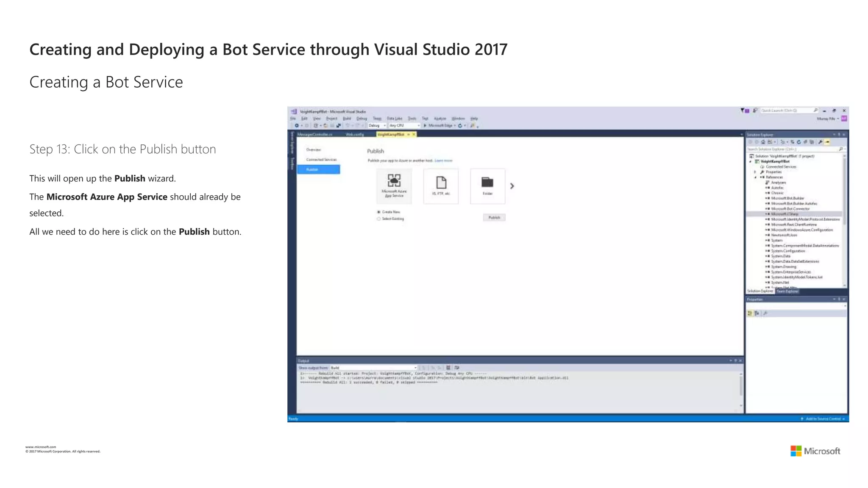Switch to the Web.config tab

click(354, 134)
